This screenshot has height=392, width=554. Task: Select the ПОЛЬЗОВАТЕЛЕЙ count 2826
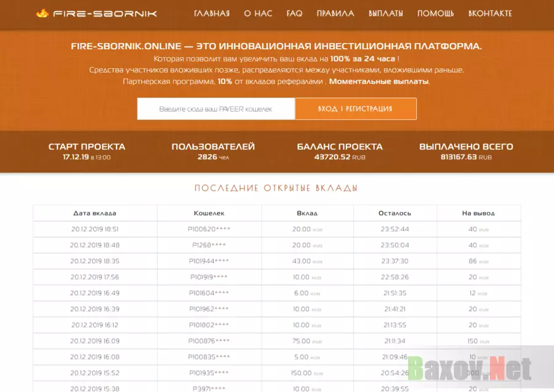207,157
